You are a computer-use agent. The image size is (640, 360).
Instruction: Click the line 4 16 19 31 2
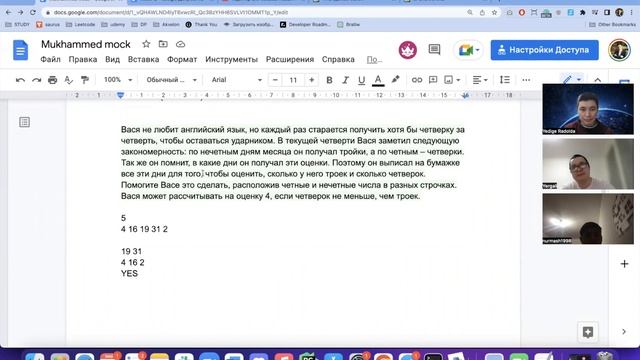click(x=144, y=229)
